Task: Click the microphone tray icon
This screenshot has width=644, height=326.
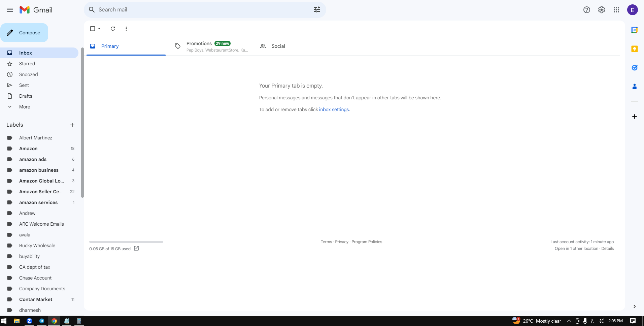Action: (585, 321)
